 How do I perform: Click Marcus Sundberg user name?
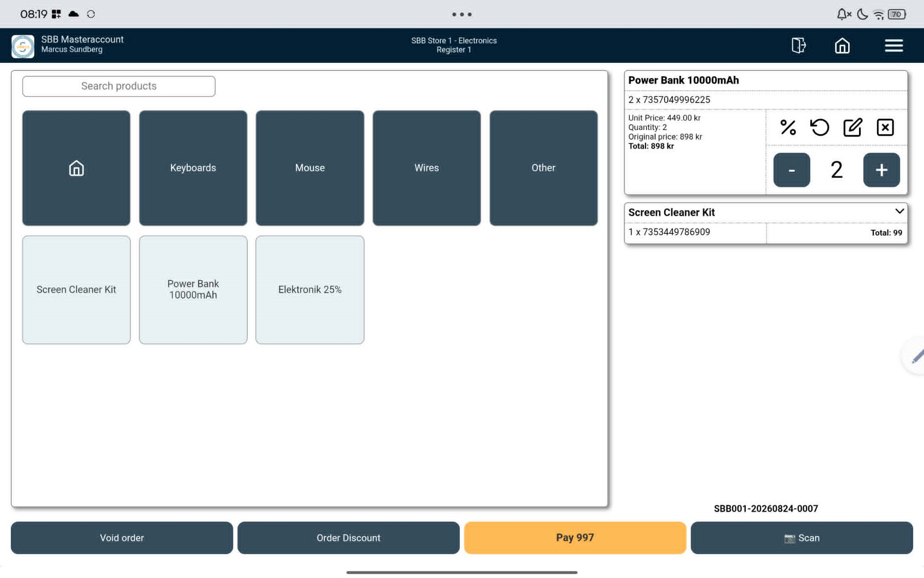tap(72, 50)
